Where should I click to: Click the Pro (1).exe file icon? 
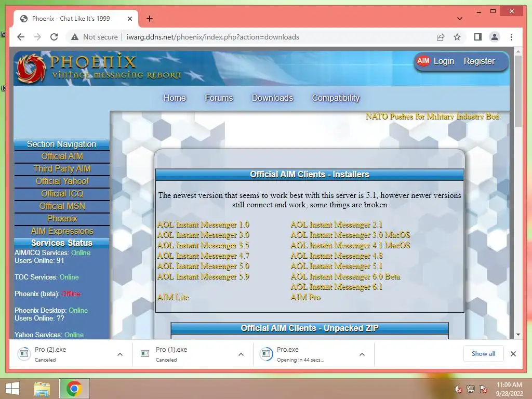[x=145, y=354]
